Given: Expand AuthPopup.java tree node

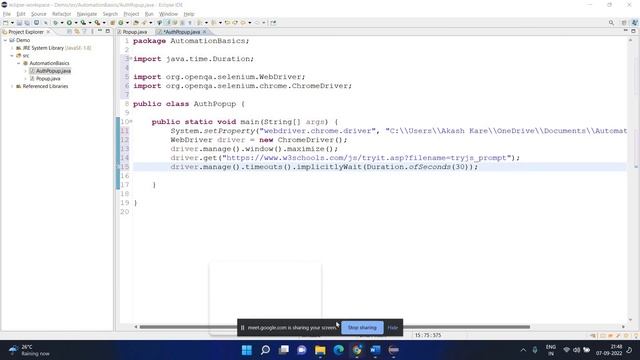Looking at the screenshot, I should [x=25, y=71].
